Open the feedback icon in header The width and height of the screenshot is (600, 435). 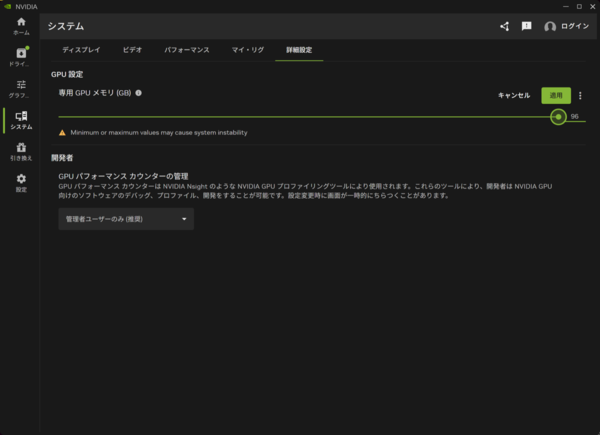click(527, 26)
